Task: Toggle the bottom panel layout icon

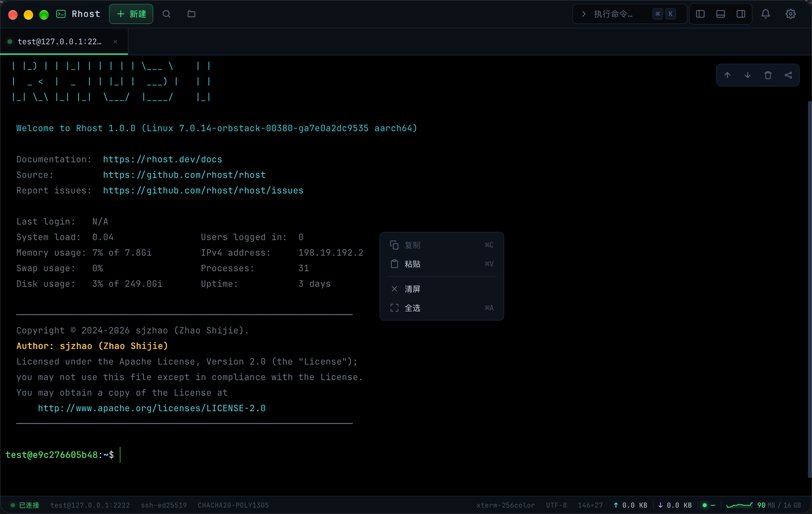Action: [x=721, y=14]
